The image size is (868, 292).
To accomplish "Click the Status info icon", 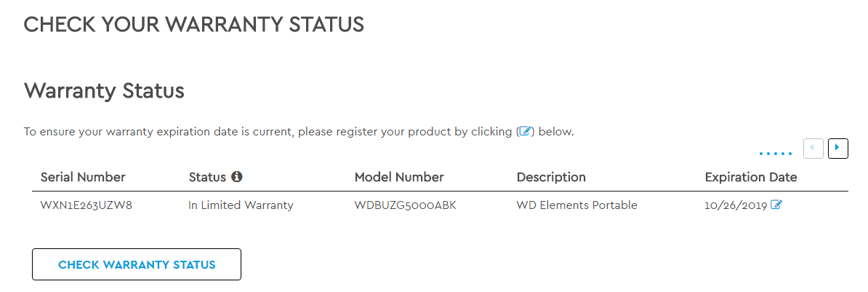I will pyautogui.click(x=236, y=177).
